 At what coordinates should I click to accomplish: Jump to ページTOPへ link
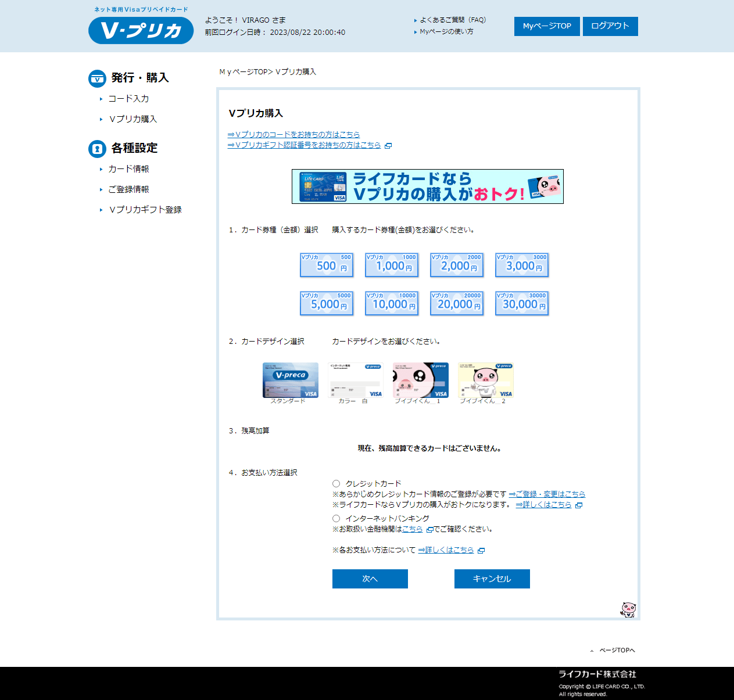click(617, 651)
